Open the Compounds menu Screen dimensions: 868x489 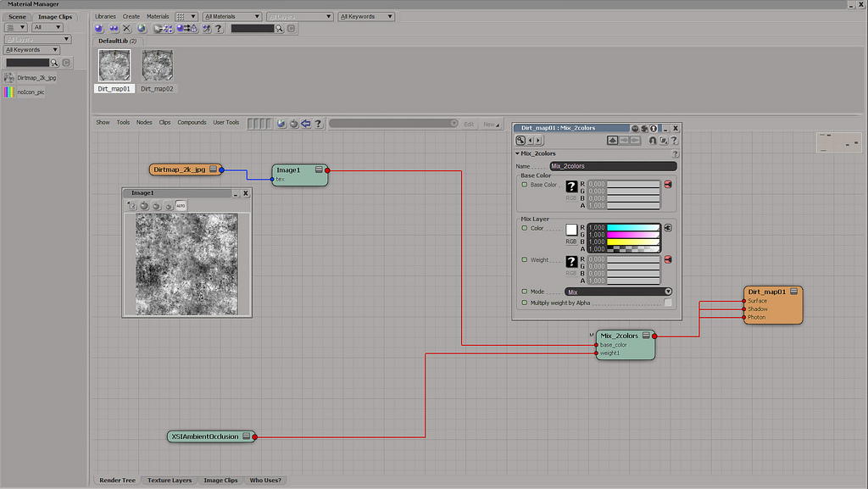pos(192,122)
